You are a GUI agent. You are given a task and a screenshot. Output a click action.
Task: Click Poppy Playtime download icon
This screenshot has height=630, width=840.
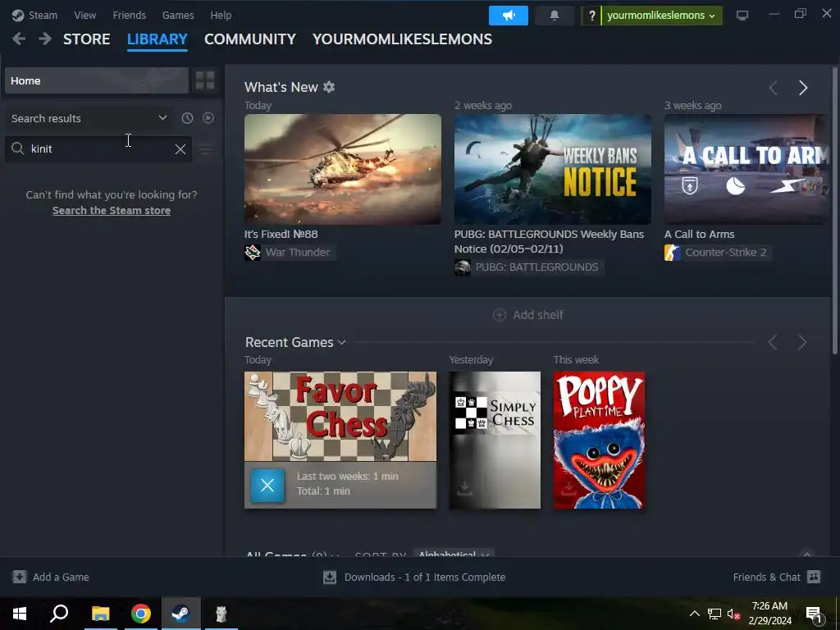click(569, 488)
